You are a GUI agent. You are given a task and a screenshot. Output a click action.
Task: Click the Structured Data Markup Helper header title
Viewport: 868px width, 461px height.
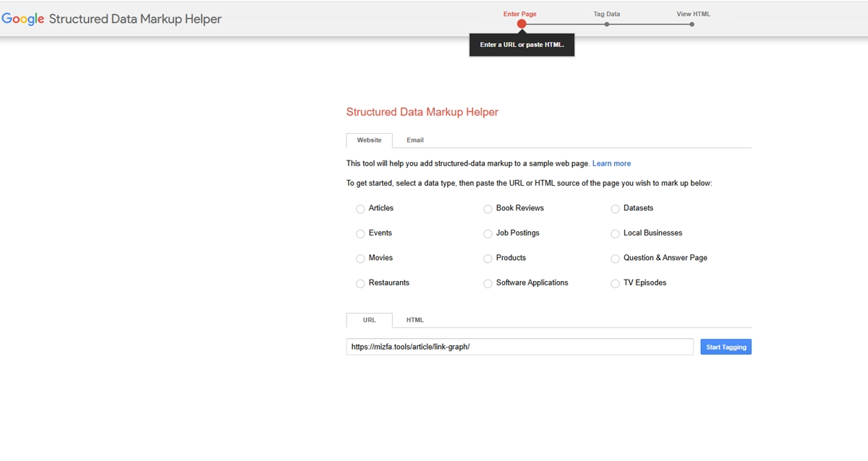coord(135,20)
